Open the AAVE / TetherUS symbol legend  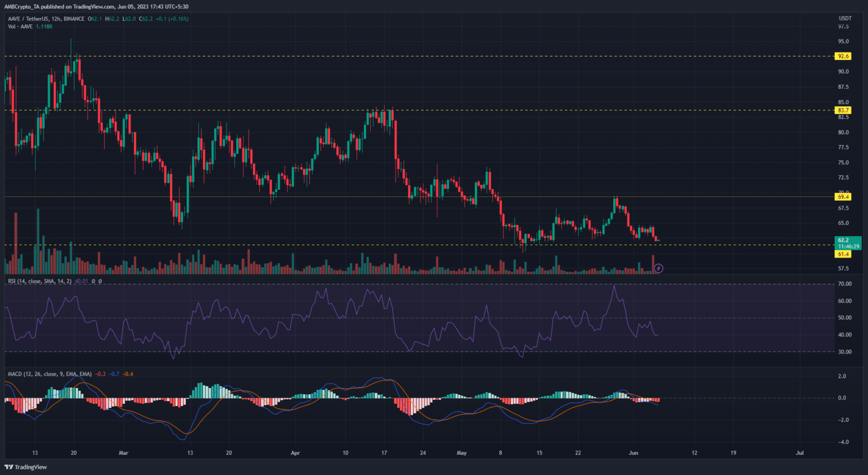point(46,19)
